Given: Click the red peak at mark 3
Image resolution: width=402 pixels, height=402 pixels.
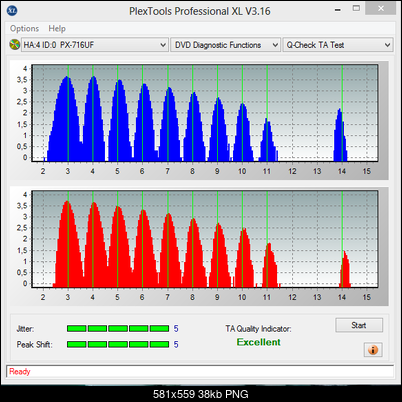Looking at the screenshot, I should point(68,244).
